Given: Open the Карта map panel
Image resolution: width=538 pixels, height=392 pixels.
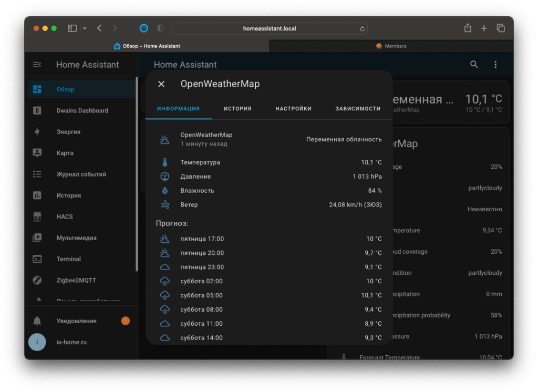Looking at the screenshot, I should (81, 153).
